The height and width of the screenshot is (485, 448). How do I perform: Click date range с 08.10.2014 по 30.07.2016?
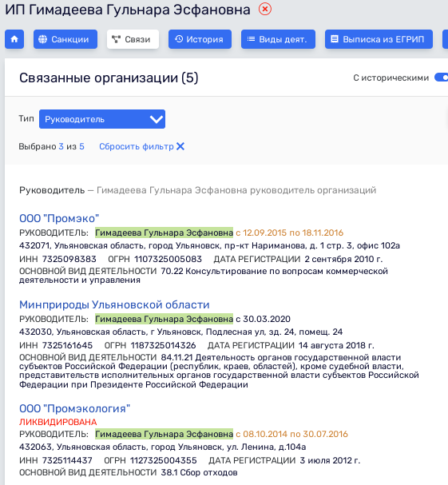[x=291, y=435]
